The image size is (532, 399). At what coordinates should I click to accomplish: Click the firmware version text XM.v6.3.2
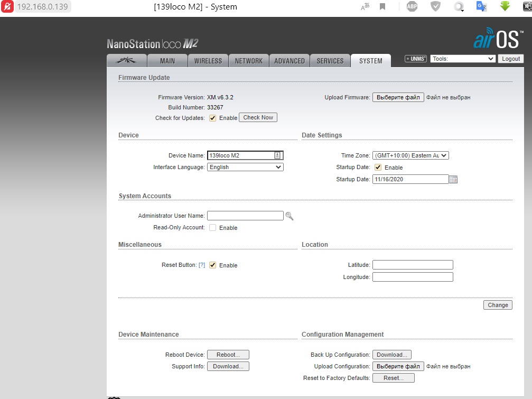[220, 97]
